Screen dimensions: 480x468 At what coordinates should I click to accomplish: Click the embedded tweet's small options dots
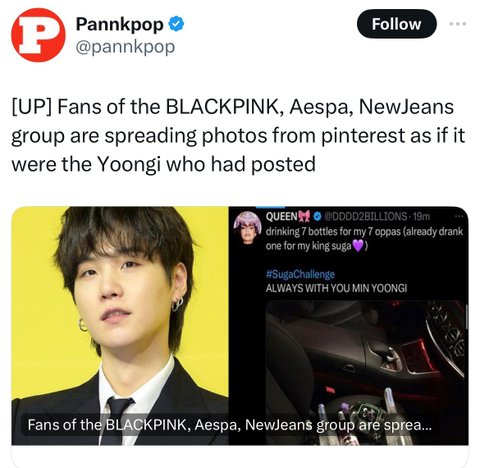point(459,216)
